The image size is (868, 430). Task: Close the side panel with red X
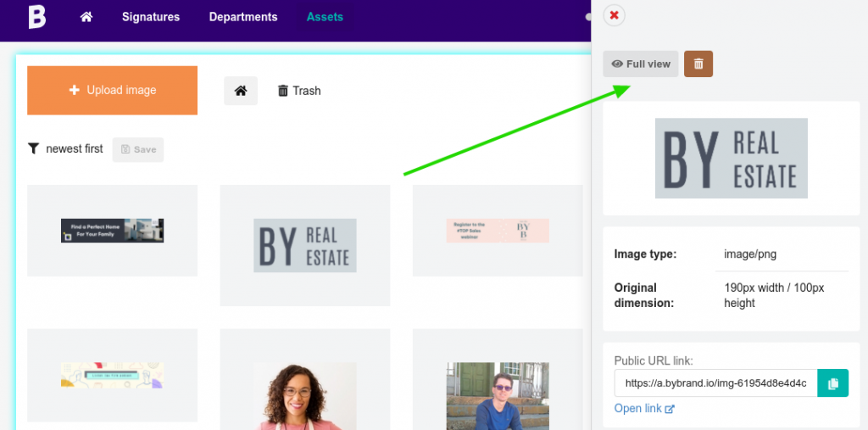pyautogui.click(x=615, y=15)
